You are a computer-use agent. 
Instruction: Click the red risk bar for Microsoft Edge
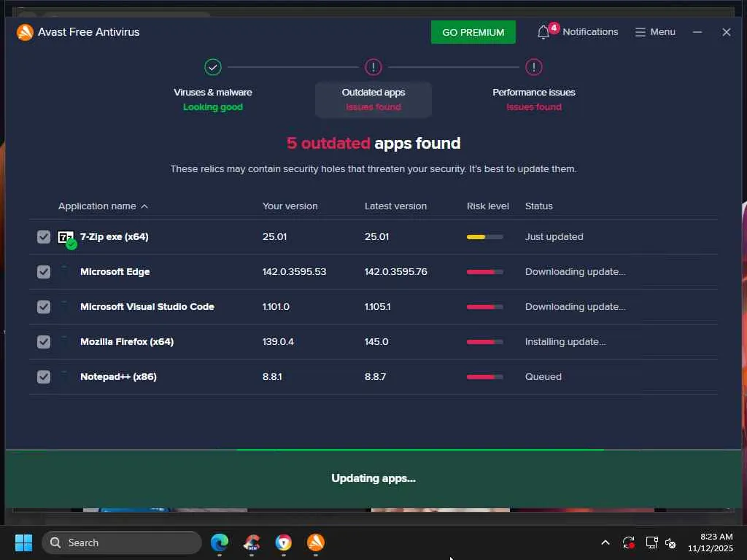[x=484, y=272]
